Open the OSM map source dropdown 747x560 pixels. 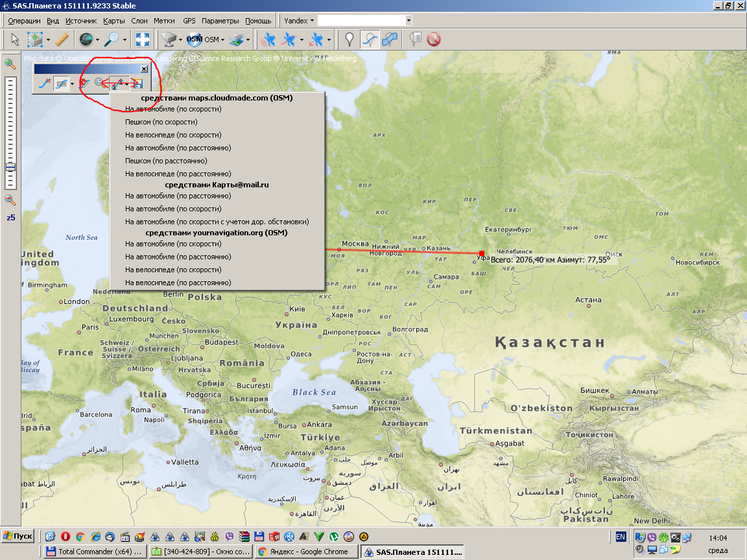click(222, 40)
